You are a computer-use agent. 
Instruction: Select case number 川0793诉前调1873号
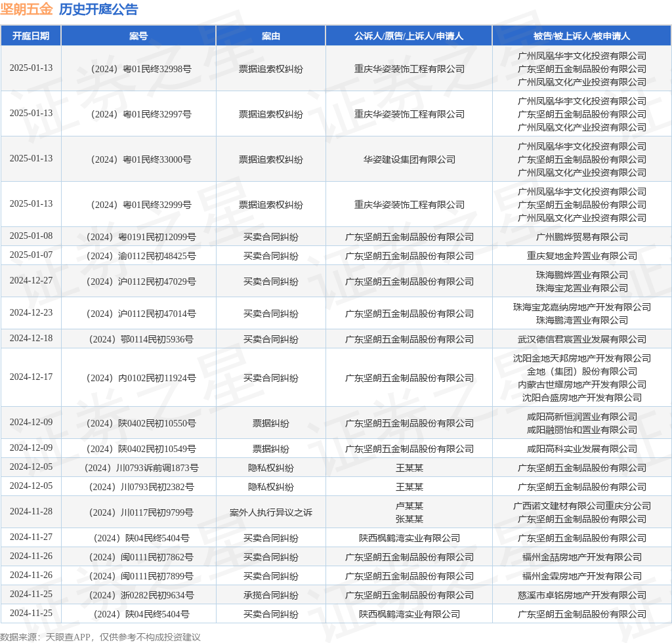[141, 468]
